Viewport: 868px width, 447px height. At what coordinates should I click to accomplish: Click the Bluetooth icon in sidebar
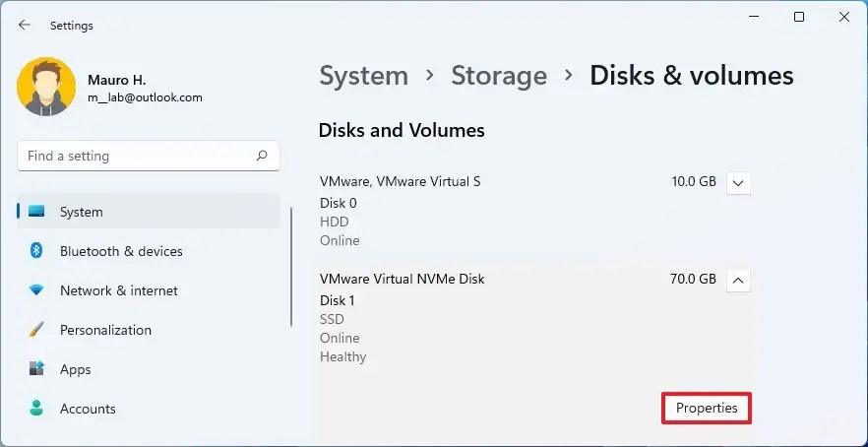[36, 251]
